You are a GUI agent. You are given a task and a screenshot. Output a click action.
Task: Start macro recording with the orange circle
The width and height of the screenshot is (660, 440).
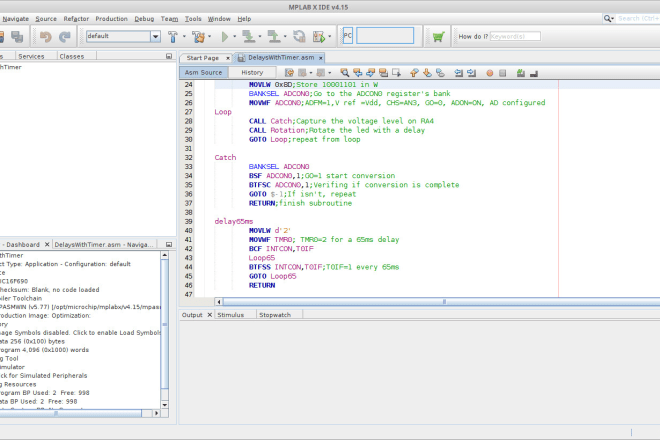(490, 73)
